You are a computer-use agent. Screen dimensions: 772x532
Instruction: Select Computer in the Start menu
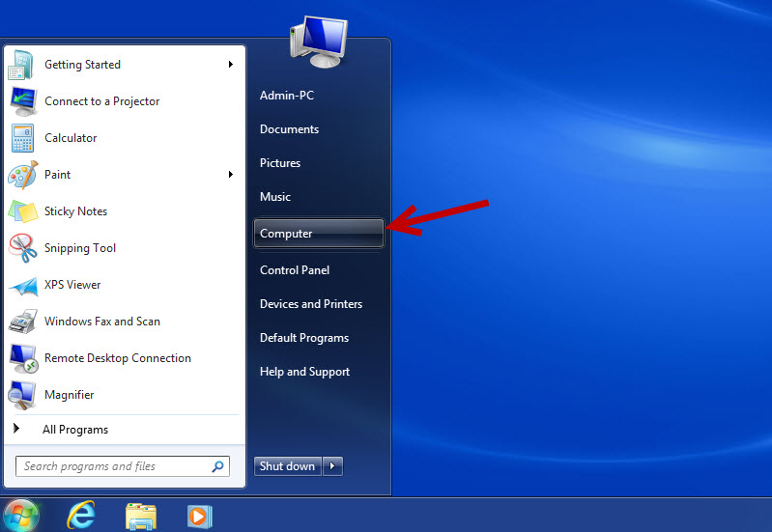pos(318,234)
